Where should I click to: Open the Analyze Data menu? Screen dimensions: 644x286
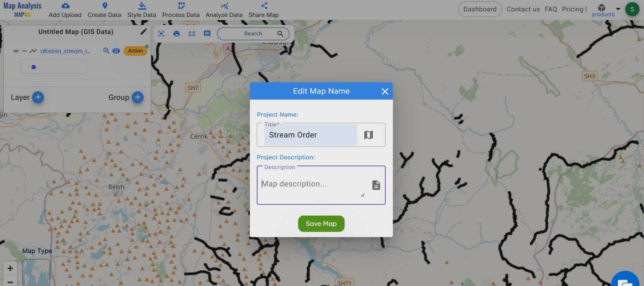[224, 10]
